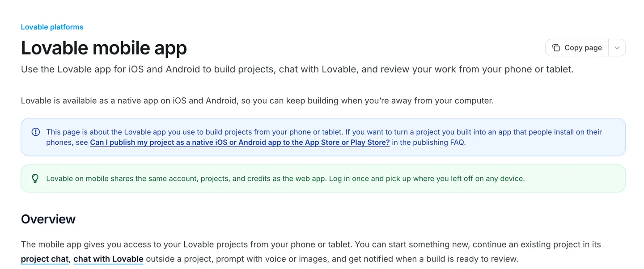
Task: Follow the chat with Lovable link
Action: [x=108, y=259]
